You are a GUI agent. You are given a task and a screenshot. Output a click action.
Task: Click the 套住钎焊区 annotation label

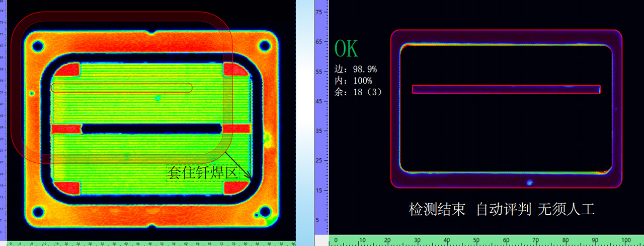coord(202,173)
